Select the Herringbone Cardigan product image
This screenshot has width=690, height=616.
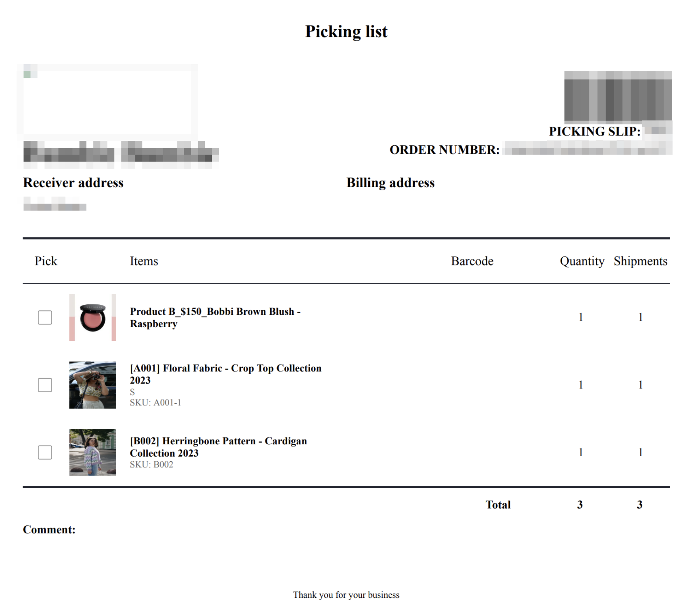[93, 452]
